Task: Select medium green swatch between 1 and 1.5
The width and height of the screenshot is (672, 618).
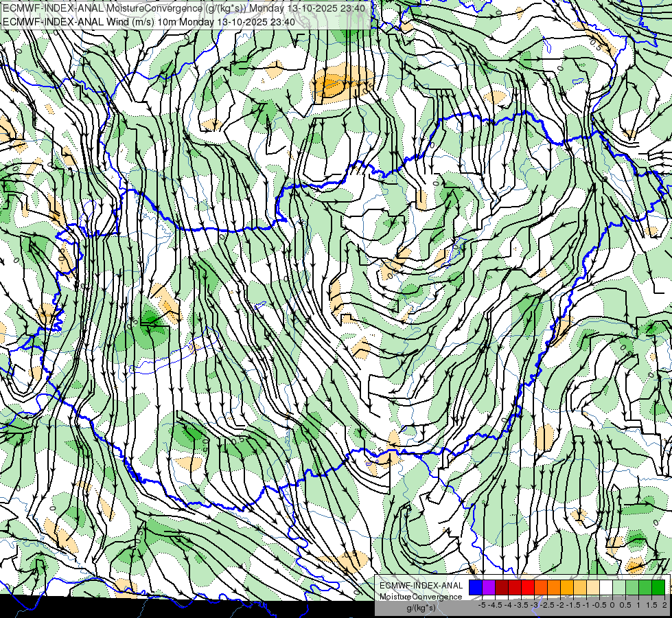Action: [x=645, y=588]
